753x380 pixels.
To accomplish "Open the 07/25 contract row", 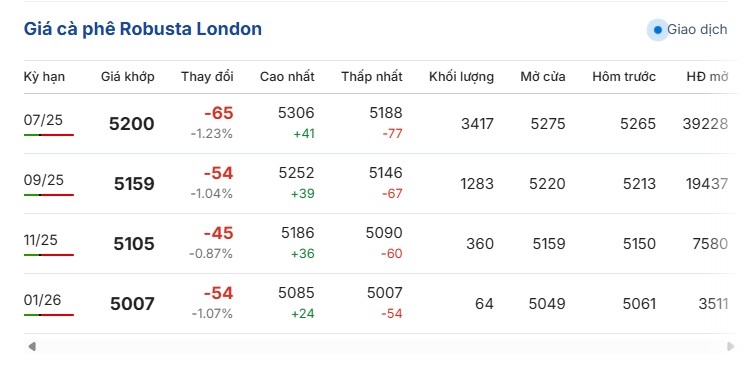I will [379, 124].
